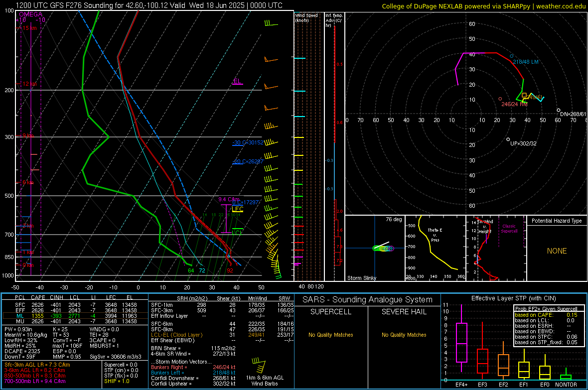Click the "Sfc-3km AGL LR = 7.3 C/km" line
This screenshot has height=390, width=588.
(x=37, y=365)
